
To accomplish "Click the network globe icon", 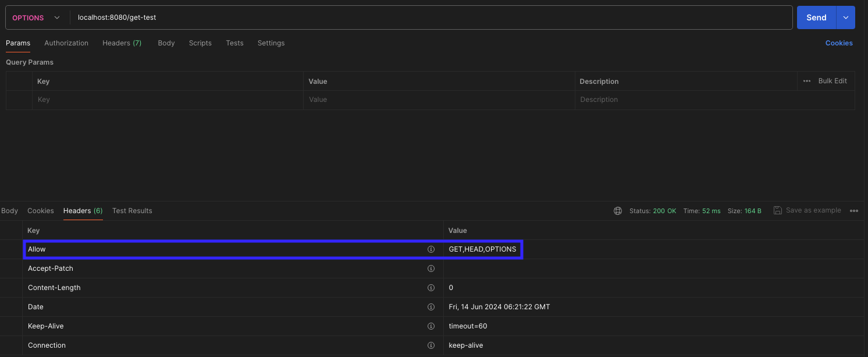I will pyautogui.click(x=618, y=211).
